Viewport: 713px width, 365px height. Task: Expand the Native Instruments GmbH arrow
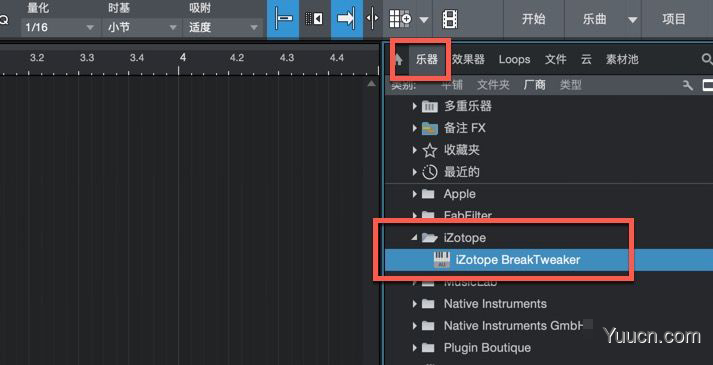click(414, 325)
